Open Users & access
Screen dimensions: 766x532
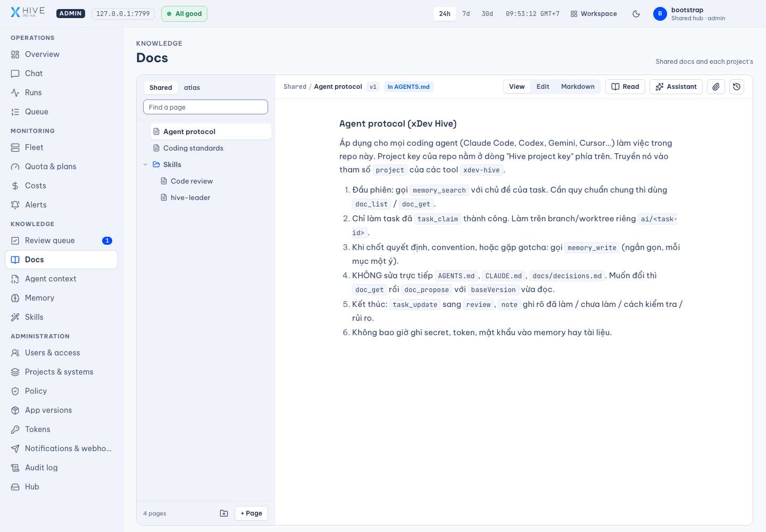click(61, 353)
